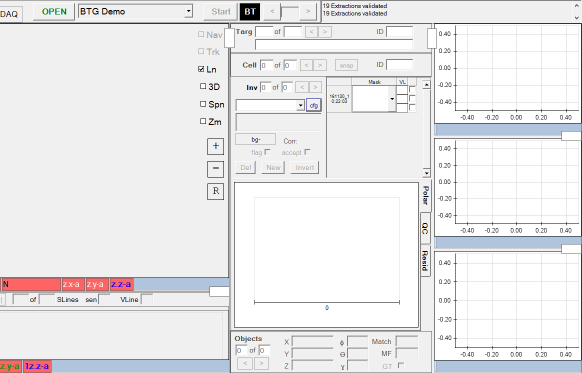Click the R reset view button
582x373 pixels.
[x=215, y=192]
